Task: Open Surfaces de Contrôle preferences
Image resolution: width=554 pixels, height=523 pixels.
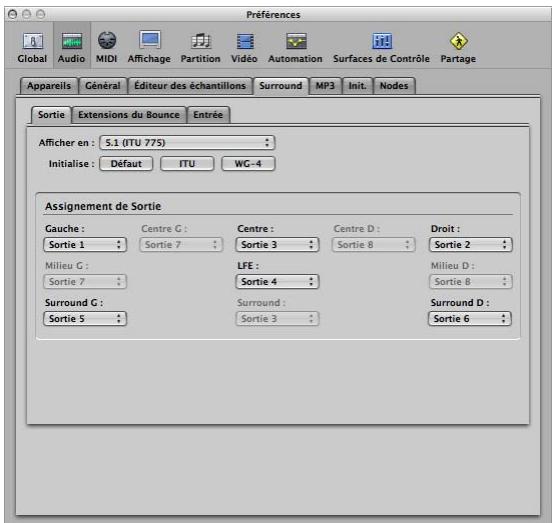Action: [x=381, y=48]
